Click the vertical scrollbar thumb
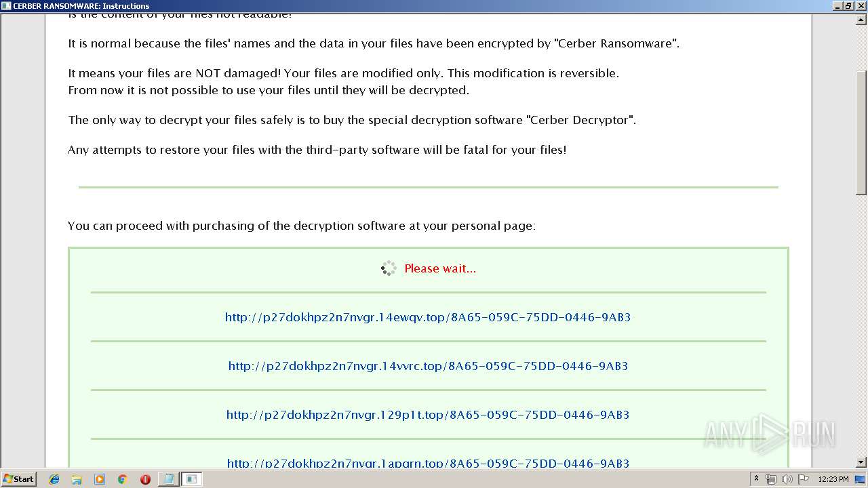Image resolution: width=868 pixels, height=488 pixels. [862, 132]
